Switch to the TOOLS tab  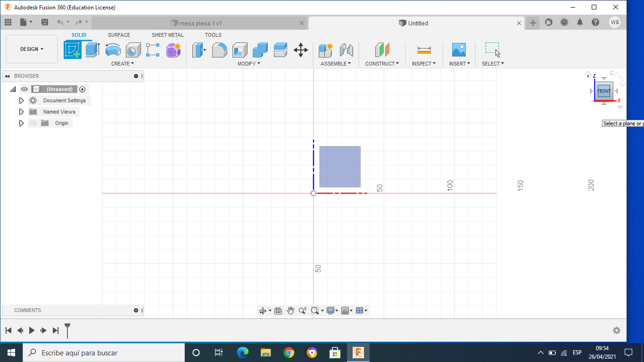point(213,35)
